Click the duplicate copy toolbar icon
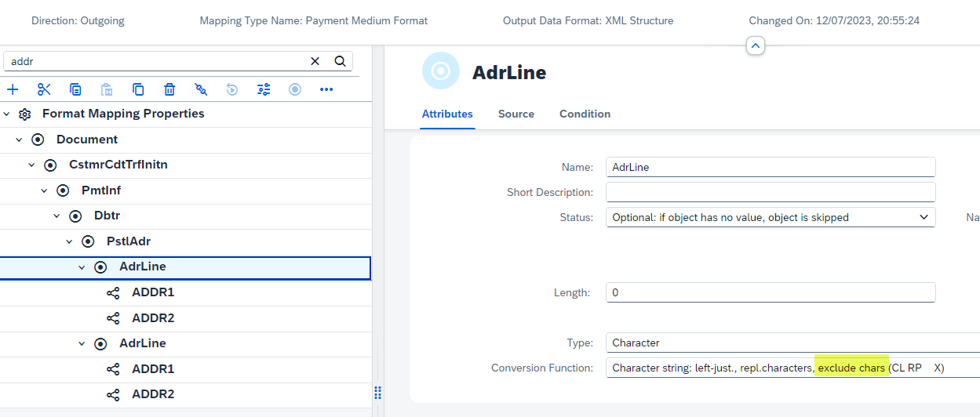The height and width of the screenshot is (417, 980). click(x=138, y=89)
